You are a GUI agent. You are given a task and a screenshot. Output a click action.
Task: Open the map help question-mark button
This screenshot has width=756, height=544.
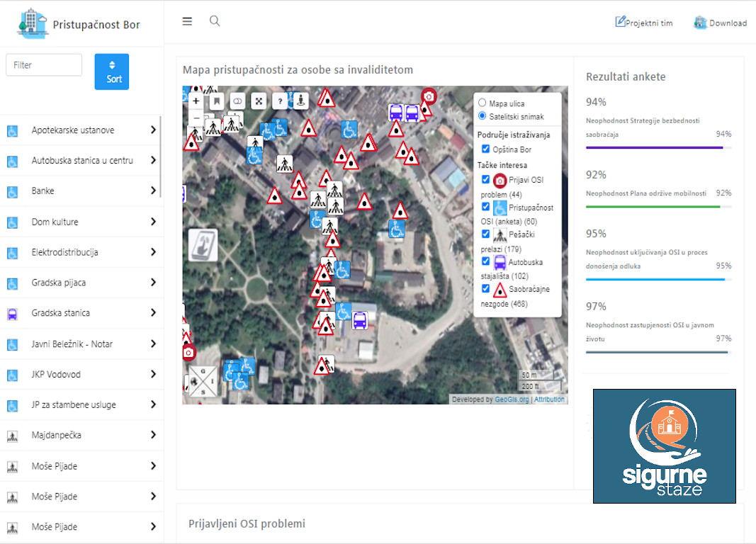coord(281,101)
